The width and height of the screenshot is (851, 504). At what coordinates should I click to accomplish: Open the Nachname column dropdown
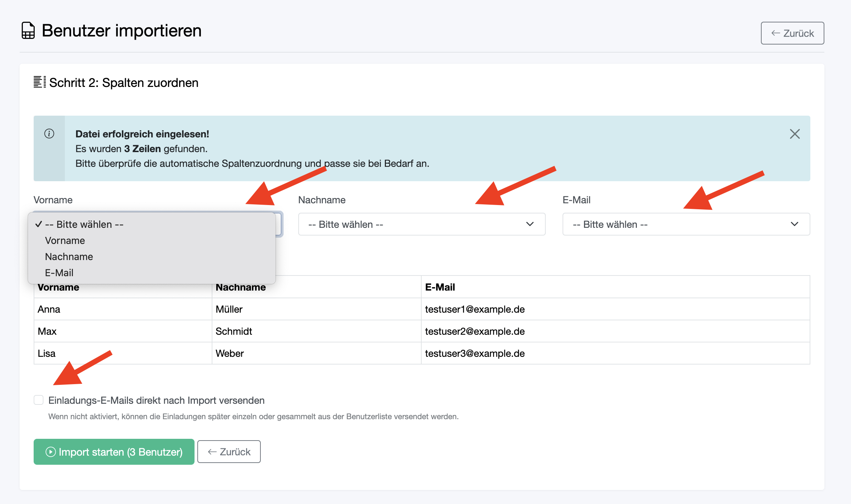pyautogui.click(x=422, y=224)
